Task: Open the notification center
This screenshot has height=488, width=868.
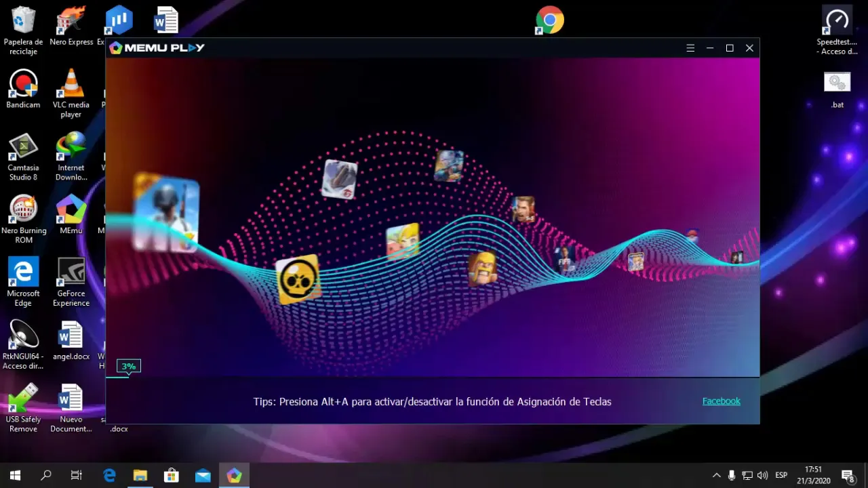Action: 848,476
